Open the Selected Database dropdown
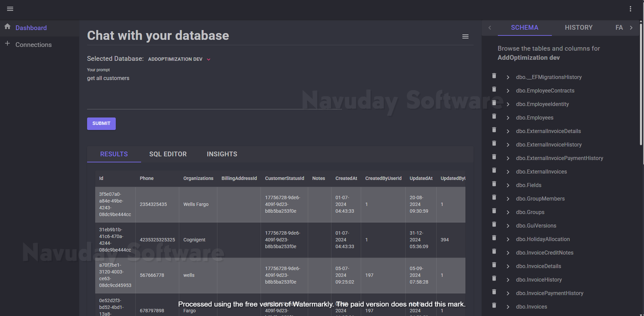Image resolution: width=644 pixels, height=316 pixels. (179, 59)
